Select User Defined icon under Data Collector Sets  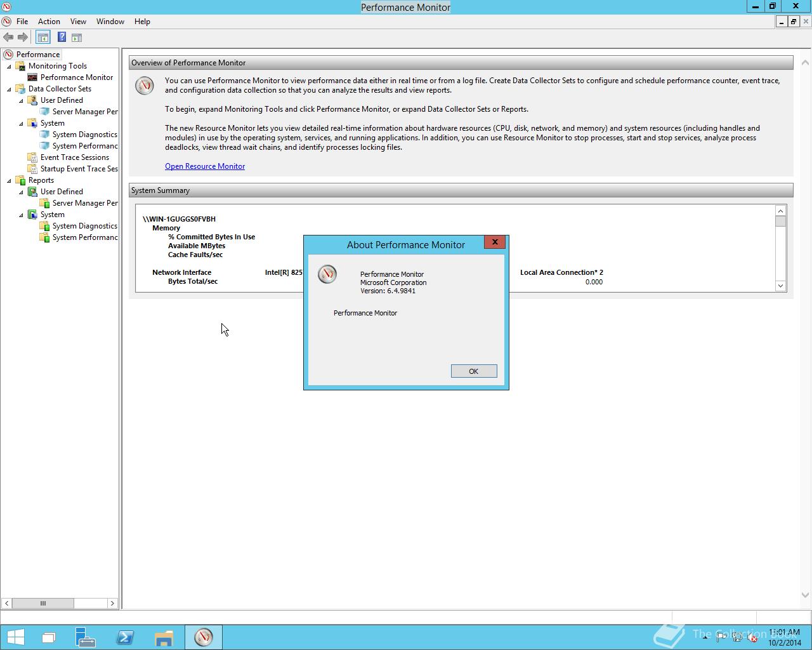32,100
